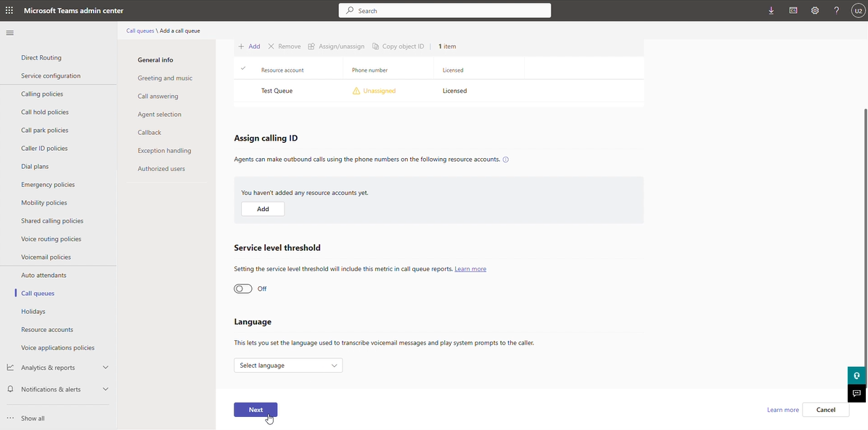The image size is (868, 430).
Task: Open the feedback chat icon
Action: (x=856, y=394)
